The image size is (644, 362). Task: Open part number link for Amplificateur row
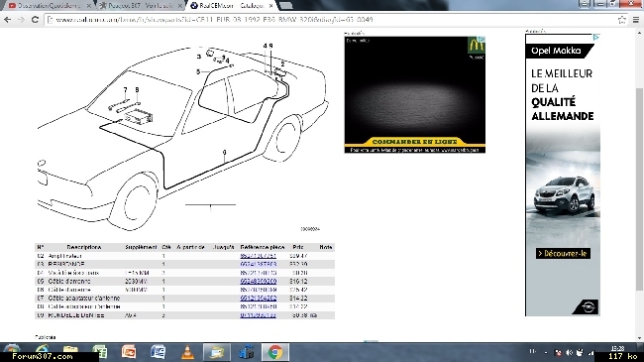(x=258, y=256)
